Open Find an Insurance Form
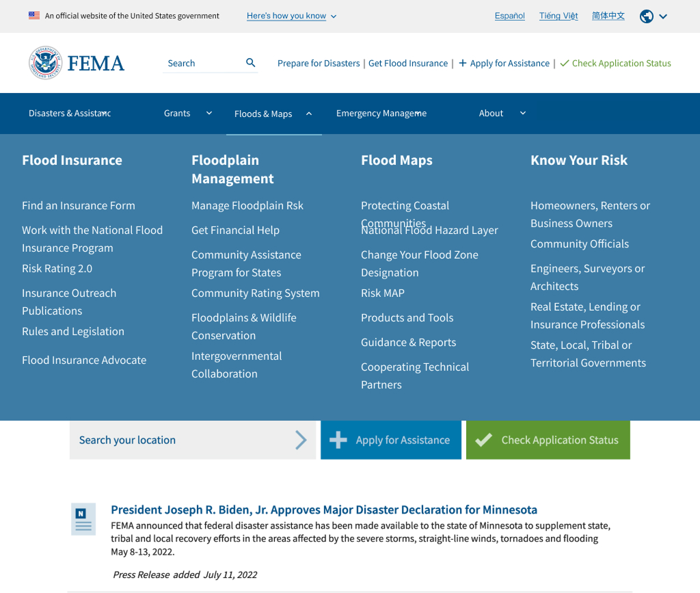 click(x=79, y=205)
